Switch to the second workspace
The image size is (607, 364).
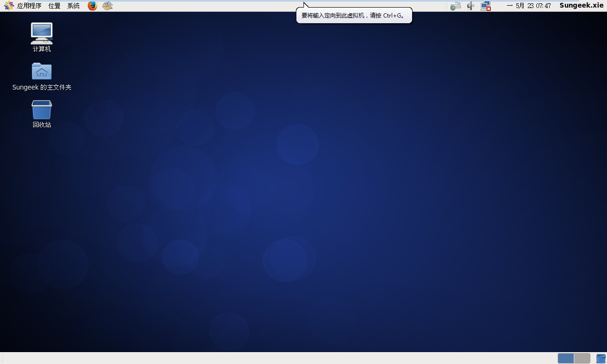click(581, 358)
